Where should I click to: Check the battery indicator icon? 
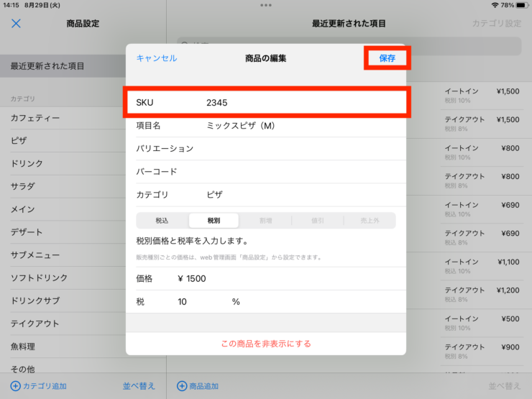pyautogui.click(x=522, y=5)
